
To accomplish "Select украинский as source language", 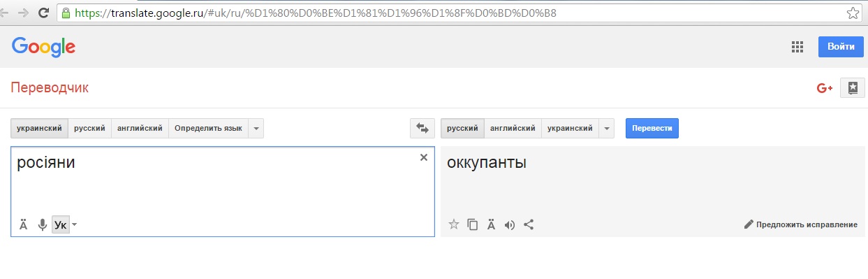I will coord(39,128).
